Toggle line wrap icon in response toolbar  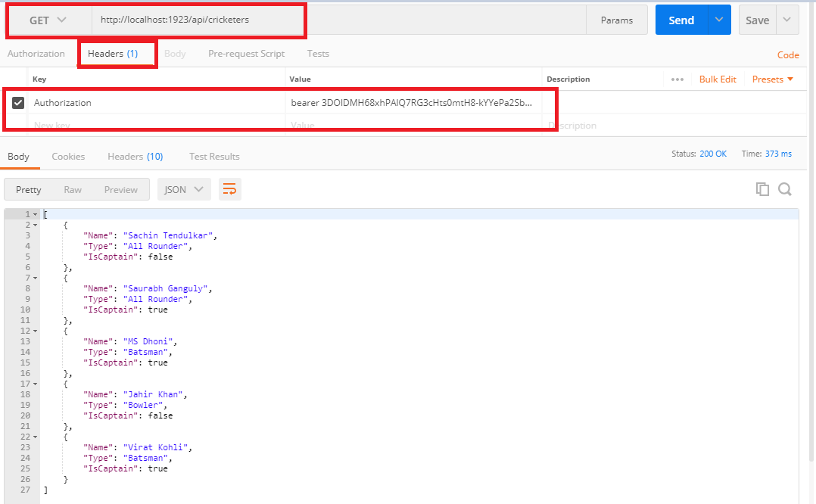229,189
